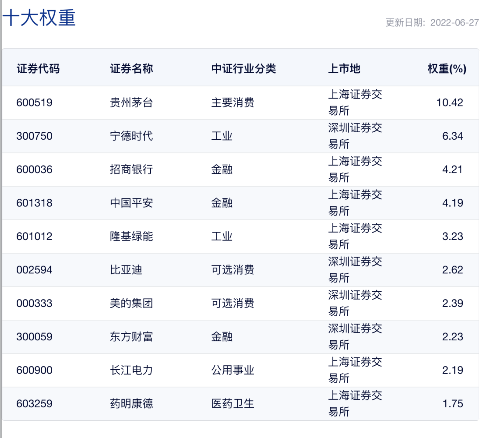
Task: Select stock code 603259
Action: [x=34, y=404]
